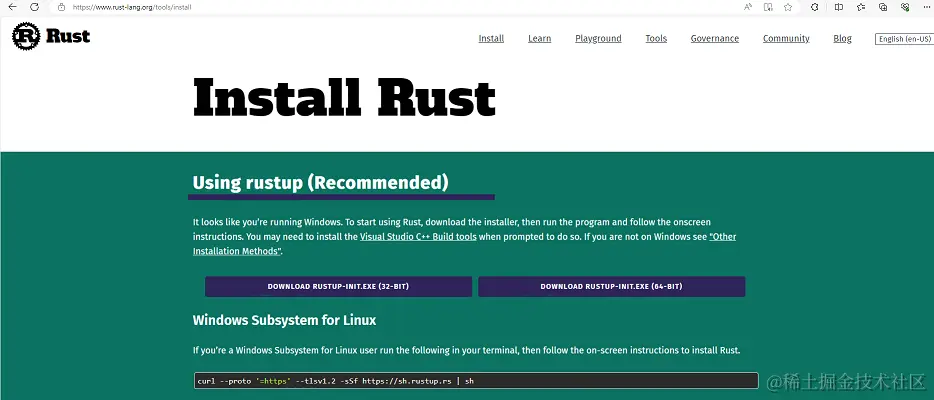Open the Immersive Reader icon
Image resolution: width=934 pixels, height=400 pixels.
(768, 7)
